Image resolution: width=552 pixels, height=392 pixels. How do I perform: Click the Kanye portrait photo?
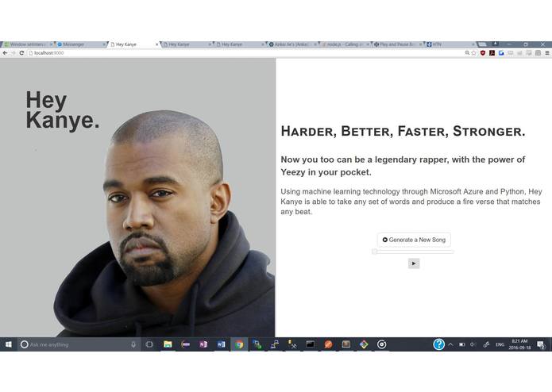click(165, 224)
